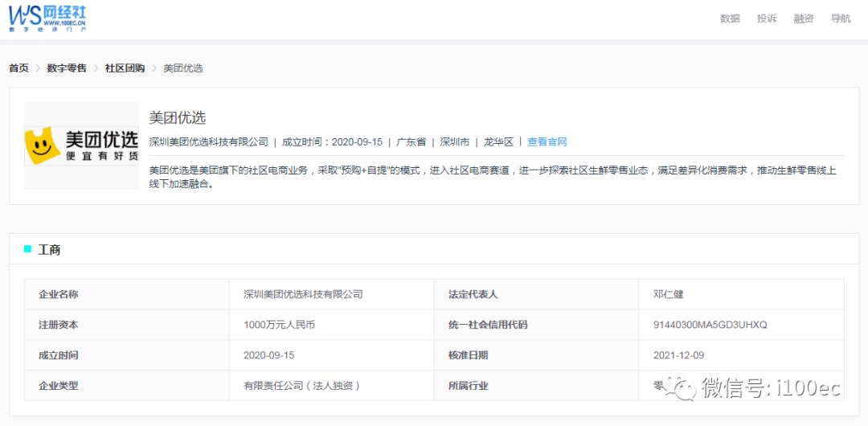Click the 网经社 site logo

[x=47, y=18]
